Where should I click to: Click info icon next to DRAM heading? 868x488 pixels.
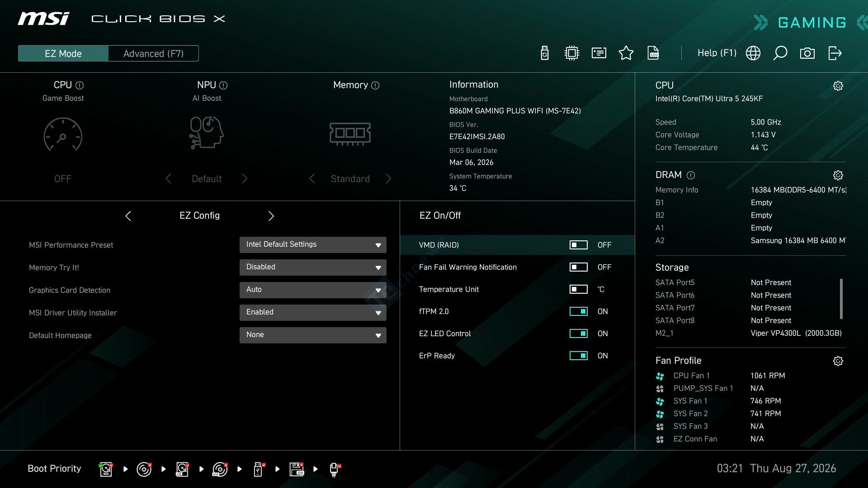(x=691, y=175)
